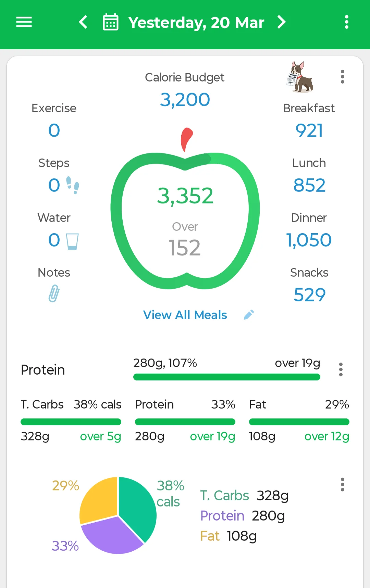The width and height of the screenshot is (370, 588).
Task: Open the hamburger navigation menu
Action: pos(24,22)
